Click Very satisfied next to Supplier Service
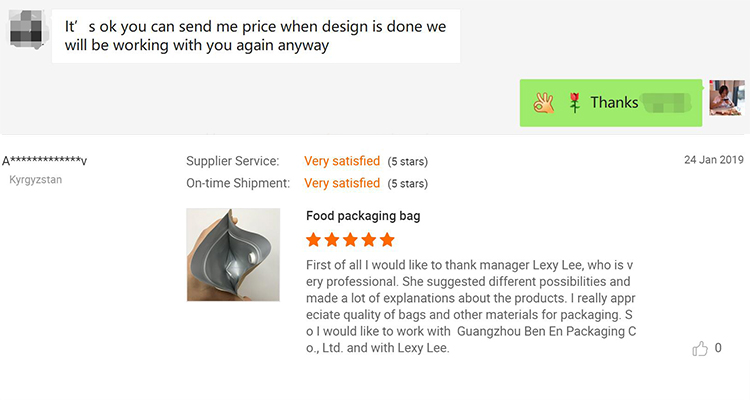This screenshot has height=400, width=750. click(342, 161)
